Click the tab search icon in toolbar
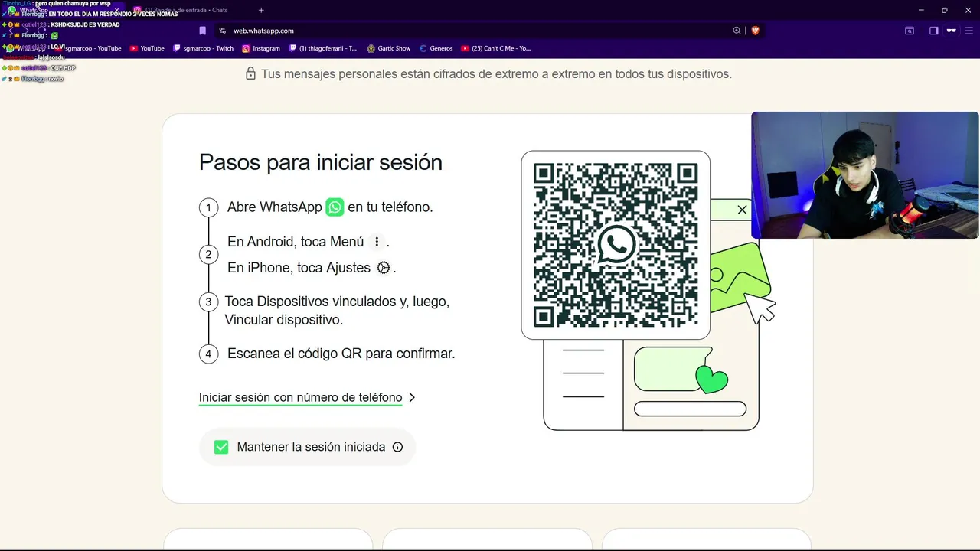 pos(910,31)
